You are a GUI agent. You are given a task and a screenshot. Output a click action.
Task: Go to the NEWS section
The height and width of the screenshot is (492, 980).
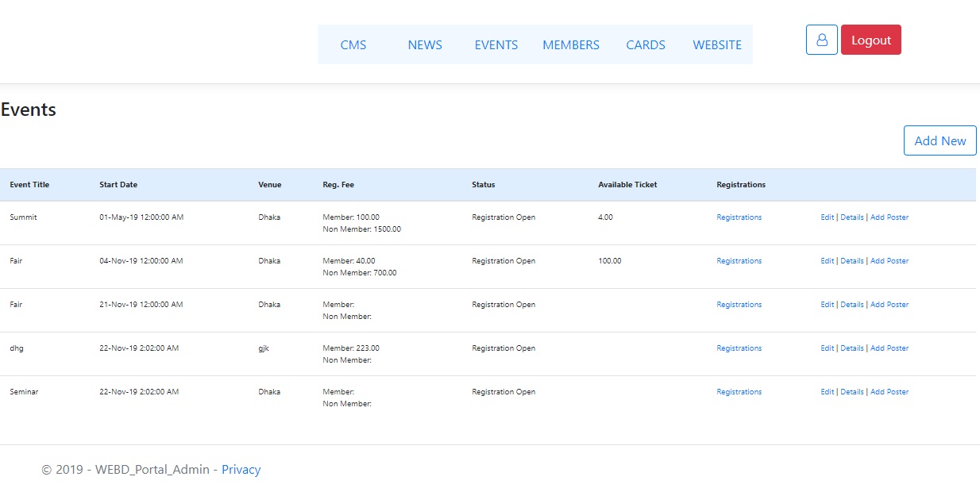pyautogui.click(x=425, y=44)
